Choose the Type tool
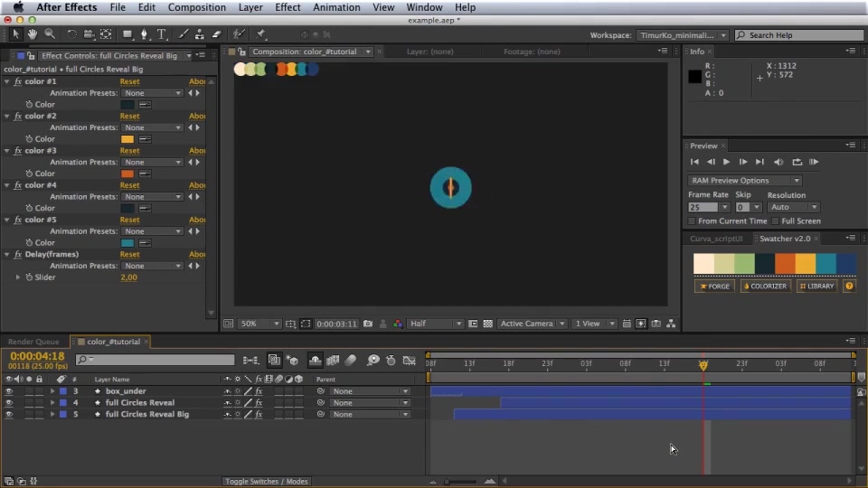This screenshot has height=488, width=868. 162,34
